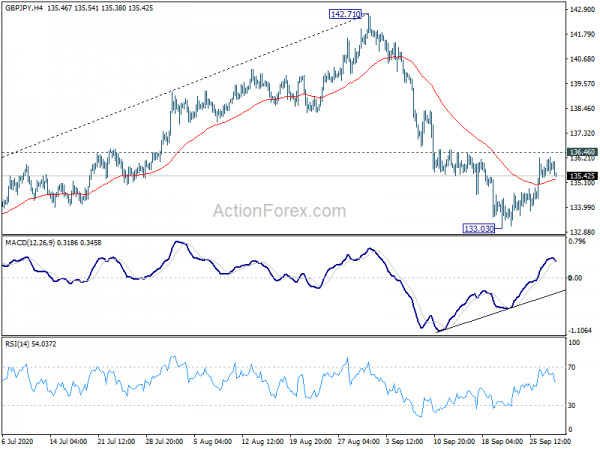The width and height of the screenshot is (600, 450).
Task: Click the 137.320 price axis value
Action: coord(582,133)
